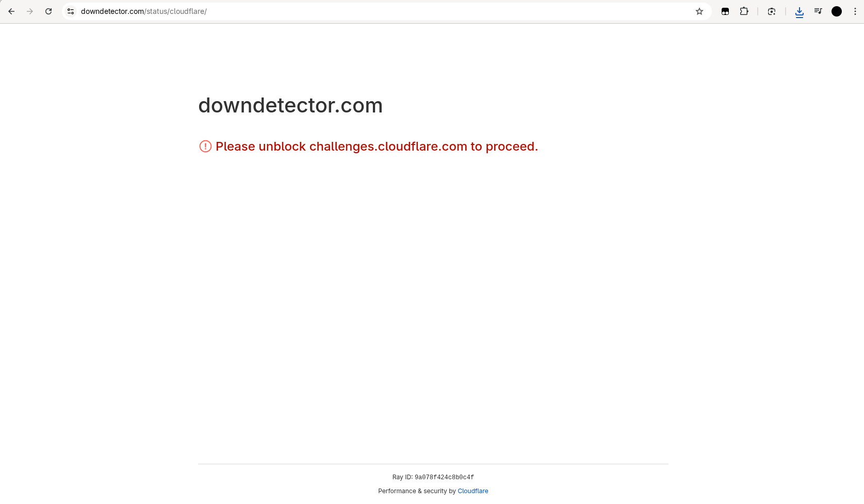
Task: View site information icon in address bar
Action: pos(71,11)
